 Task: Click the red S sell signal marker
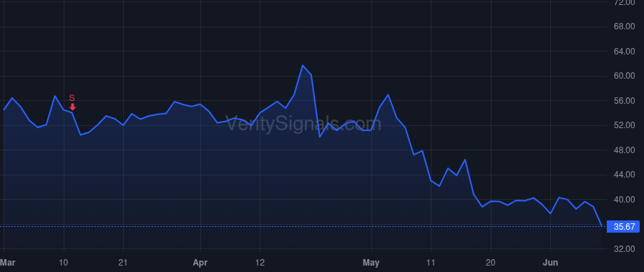tap(72, 102)
